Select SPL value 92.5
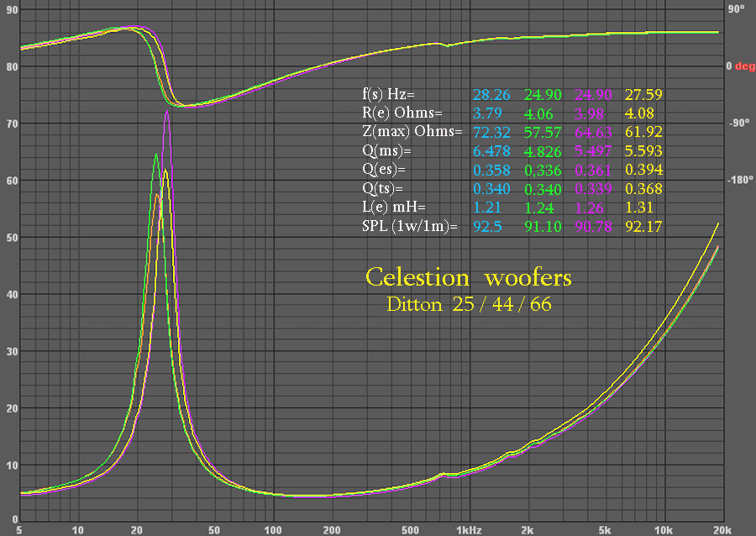The width and height of the screenshot is (756, 536). coord(487,227)
